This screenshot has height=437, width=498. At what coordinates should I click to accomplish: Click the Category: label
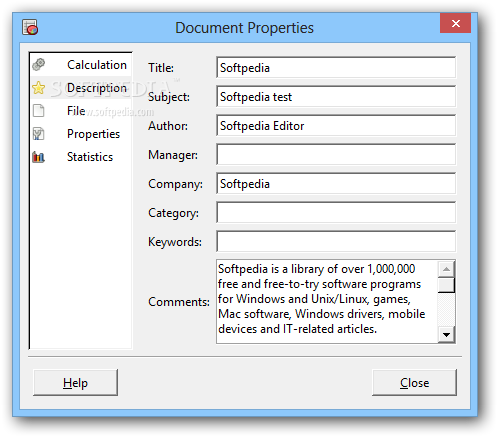pyautogui.click(x=173, y=213)
